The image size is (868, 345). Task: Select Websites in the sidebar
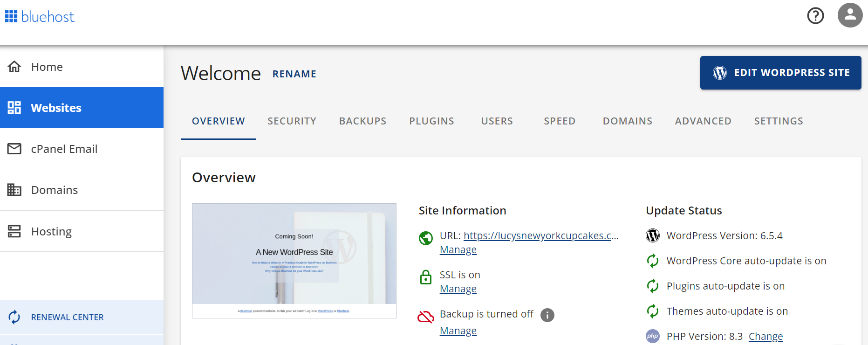(x=82, y=108)
